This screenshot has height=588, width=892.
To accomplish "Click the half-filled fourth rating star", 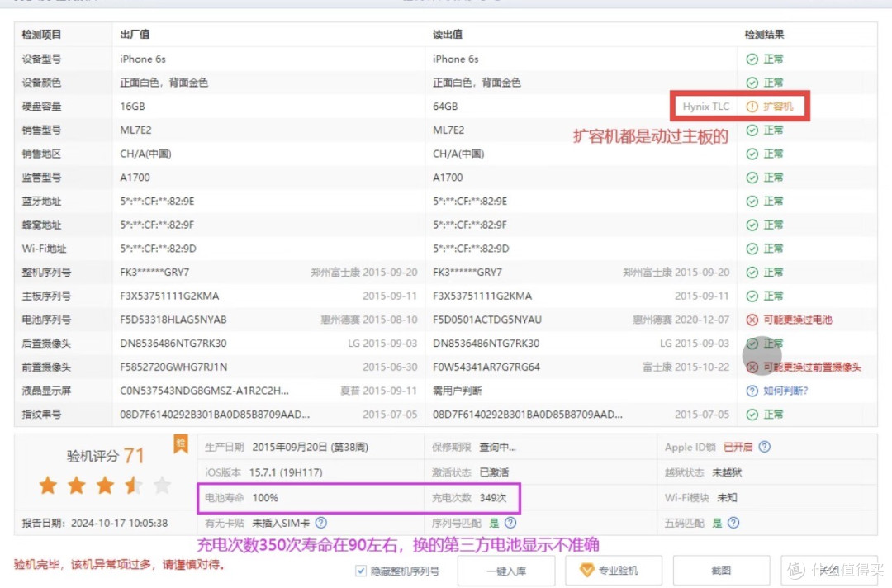I will coord(134,486).
